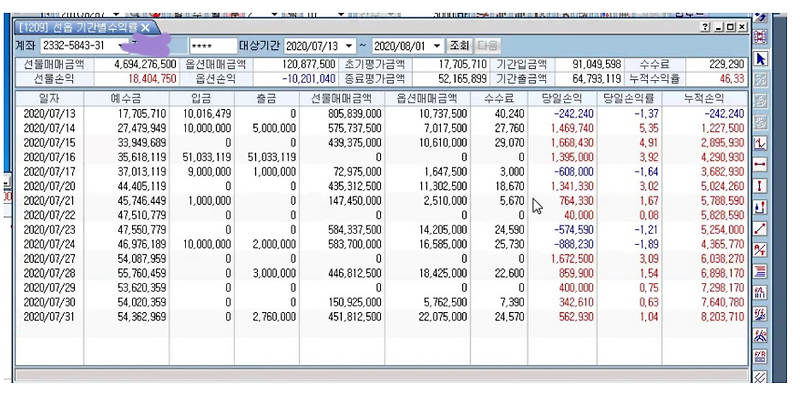Select the arrow pointer tool in right toolbar
Screen dimensions: 800x394
click(x=761, y=59)
